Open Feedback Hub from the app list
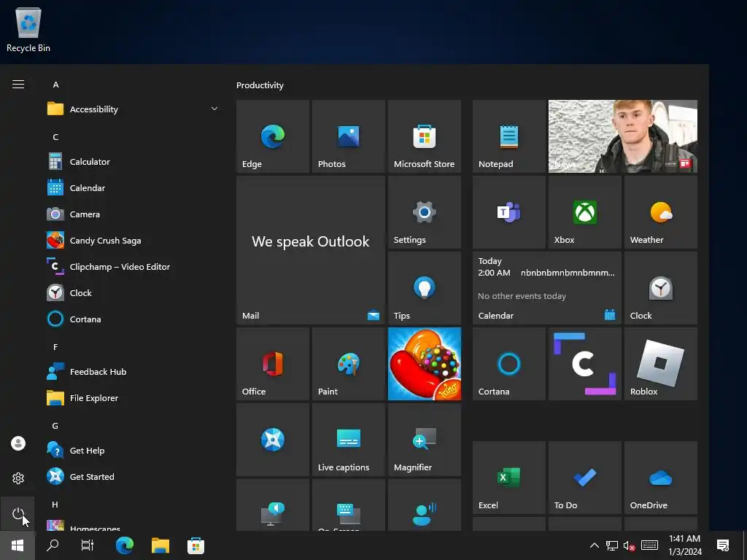The image size is (747, 560). click(133, 371)
